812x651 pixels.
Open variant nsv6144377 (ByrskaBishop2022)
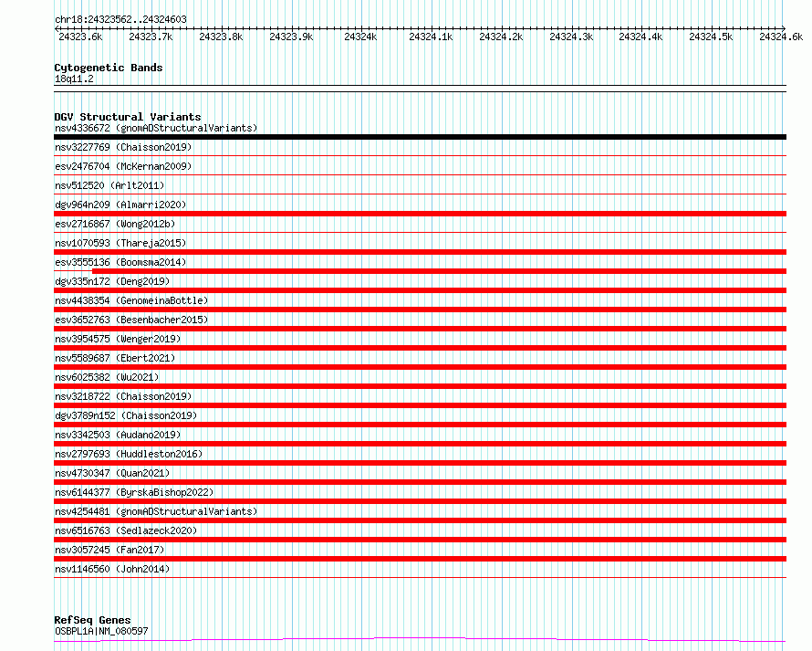click(x=134, y=492)
